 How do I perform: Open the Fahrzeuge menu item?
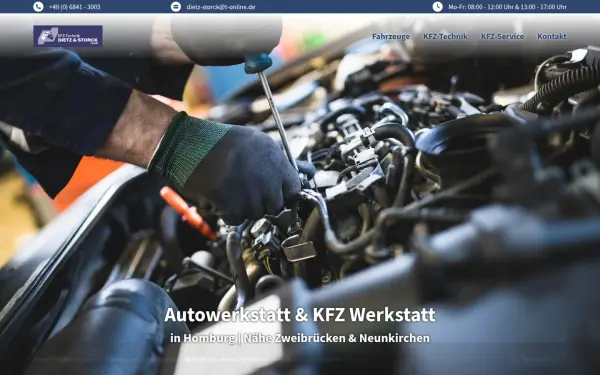point(391,36)
